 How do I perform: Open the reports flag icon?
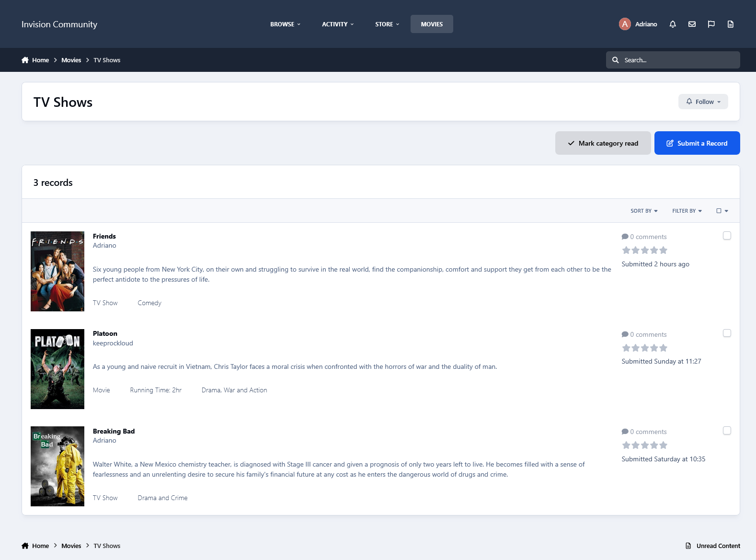[711, 24]
